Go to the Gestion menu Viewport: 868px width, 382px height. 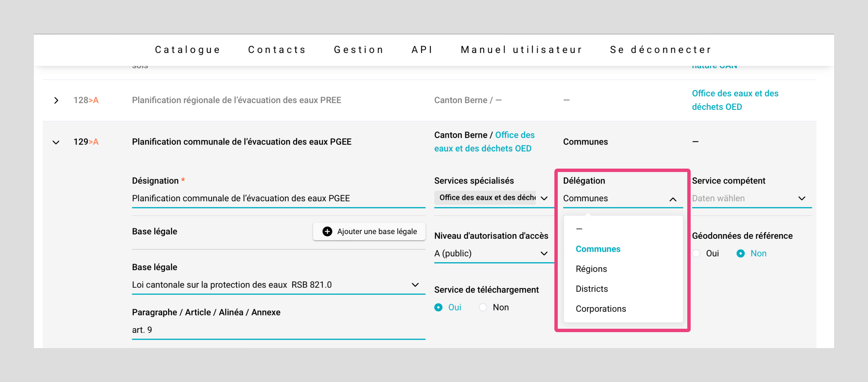(359, 50)
